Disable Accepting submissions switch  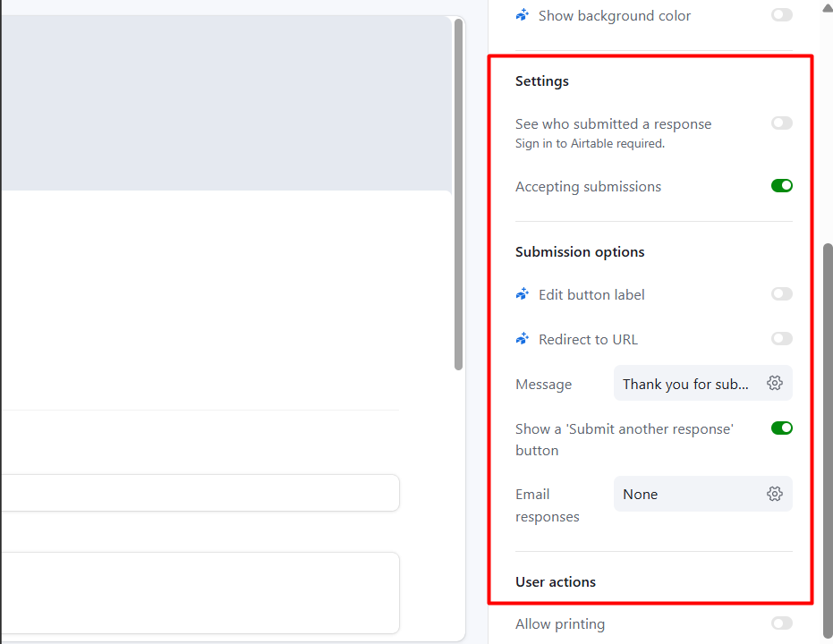click(x=781, y=186)
